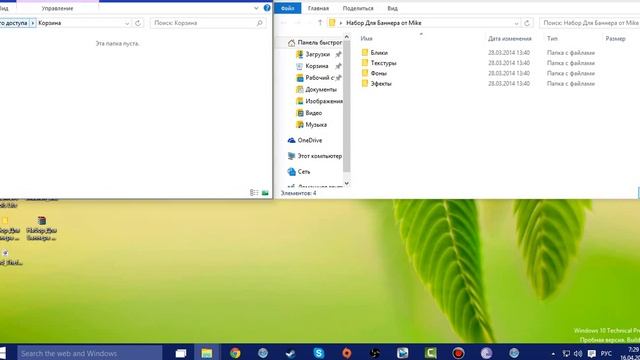Switch Корзина window to large icons view
The width and height of the screenshot is (640, 360).
(265, 193)
